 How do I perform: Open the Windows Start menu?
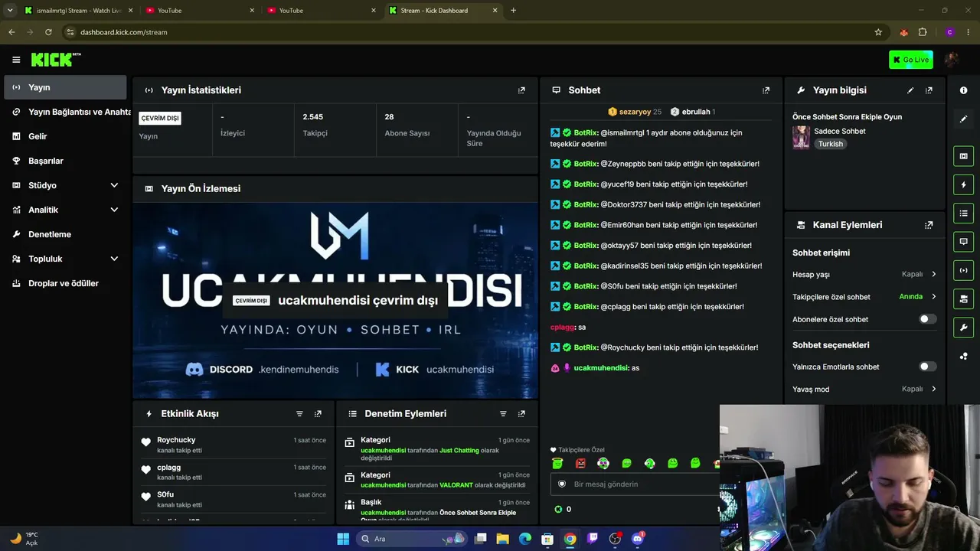coord(343,539)
